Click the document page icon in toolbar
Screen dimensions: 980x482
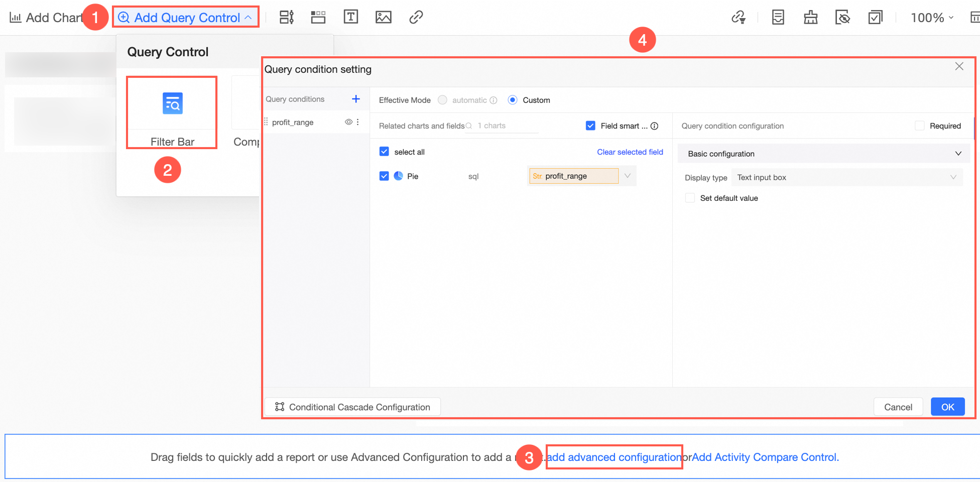point(778,18)
